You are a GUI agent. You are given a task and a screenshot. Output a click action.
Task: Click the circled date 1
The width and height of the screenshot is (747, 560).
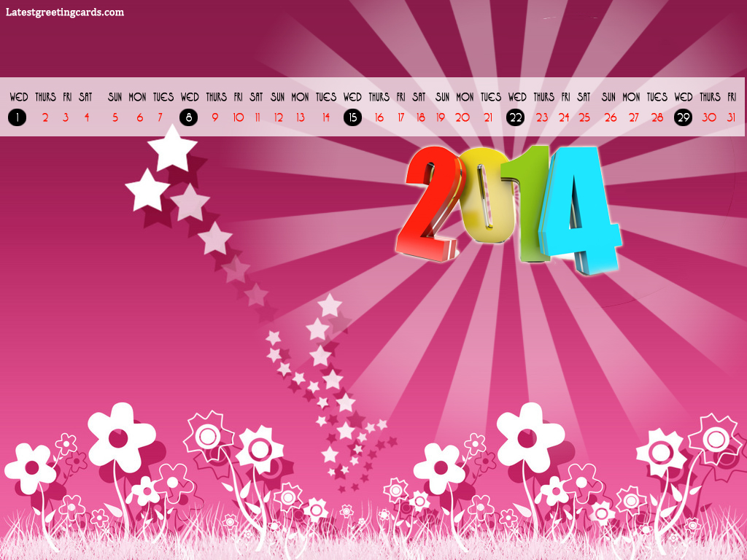pos(18,117)
